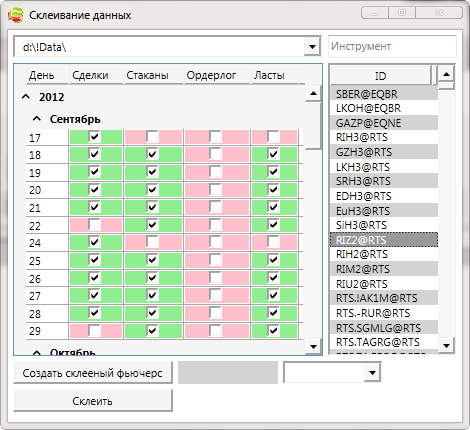Viewport: 470px width, 430px height.
Task: Collapse the Сентябрь month group
Action: (37, 119)
